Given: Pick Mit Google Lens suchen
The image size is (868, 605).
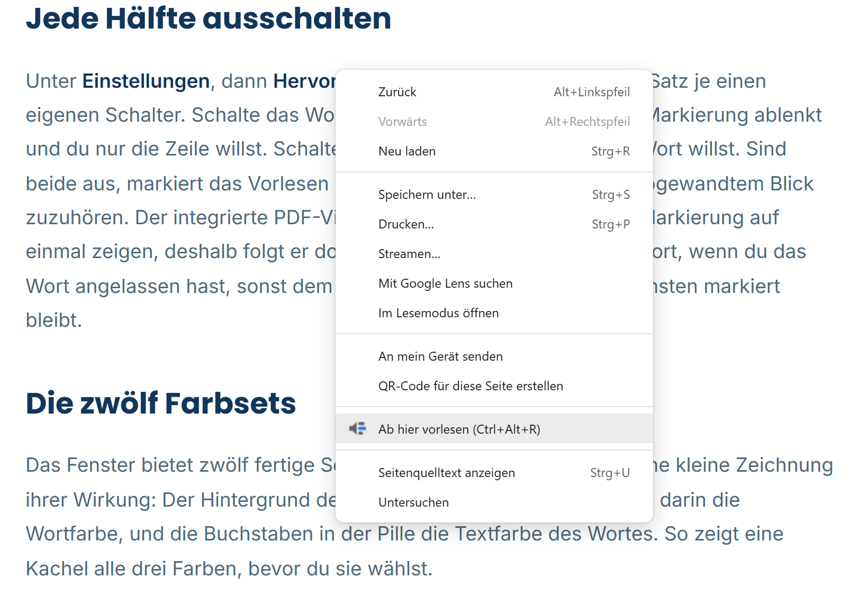Looking at the screenshot, I should click(x=494, y=283).
